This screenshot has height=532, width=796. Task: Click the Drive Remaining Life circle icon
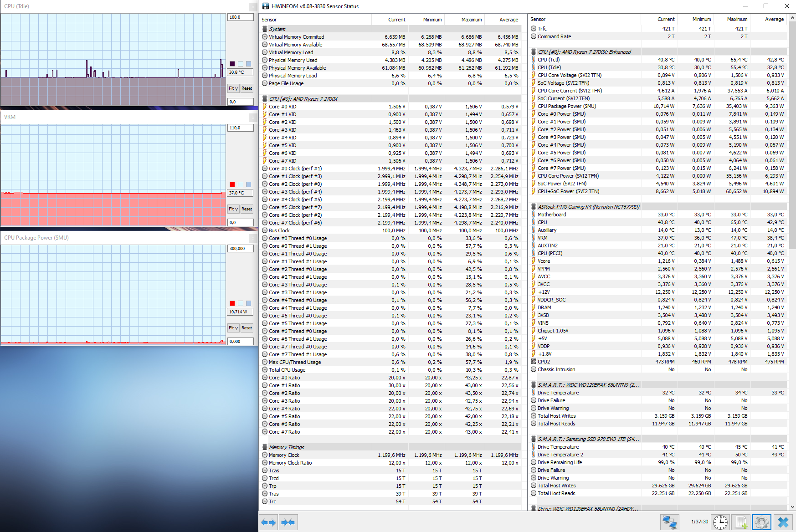[x=534, y=462]
